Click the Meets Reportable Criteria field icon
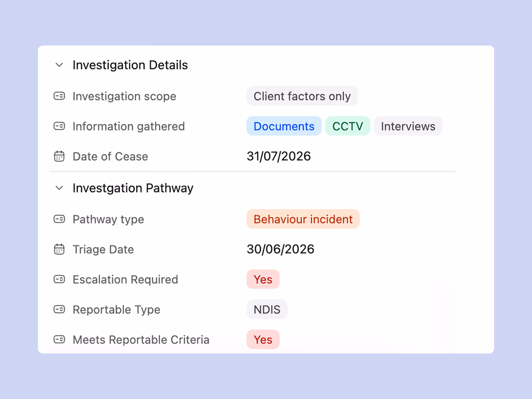This screenshot has width=532, height=399. [59, 339]
